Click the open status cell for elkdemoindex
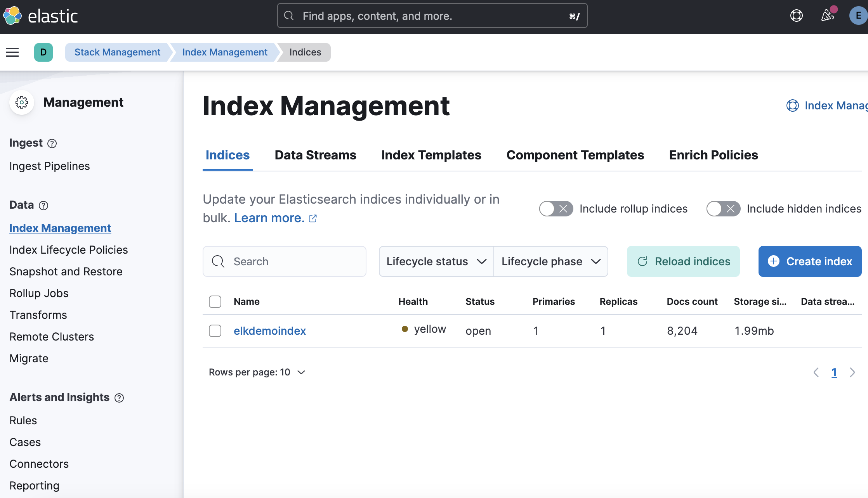 point(478,331)
